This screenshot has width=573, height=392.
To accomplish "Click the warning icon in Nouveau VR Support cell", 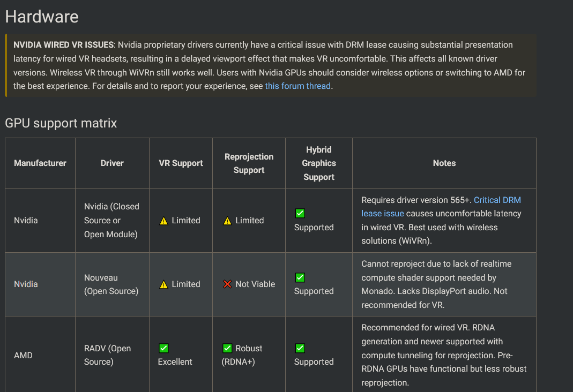I will click(163, 284).
